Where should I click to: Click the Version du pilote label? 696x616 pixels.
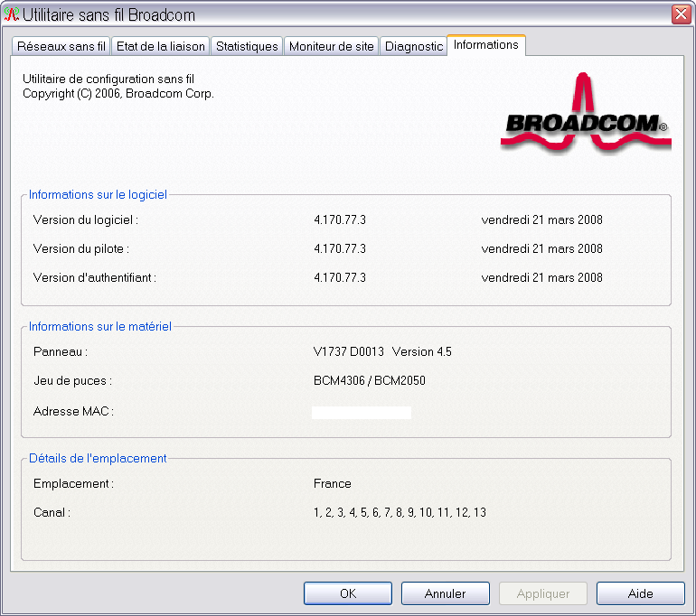pos(80,248)
